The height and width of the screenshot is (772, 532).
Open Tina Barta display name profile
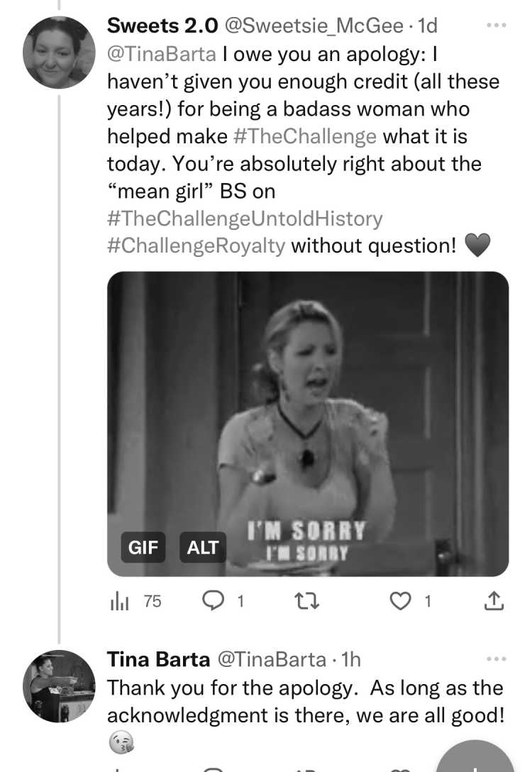tap(158, 659)
